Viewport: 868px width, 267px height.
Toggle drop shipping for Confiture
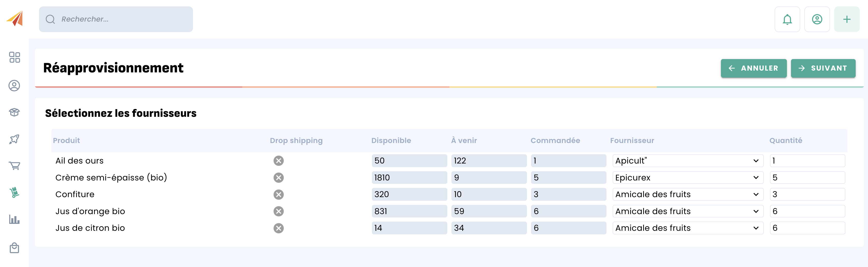[278, 195]
